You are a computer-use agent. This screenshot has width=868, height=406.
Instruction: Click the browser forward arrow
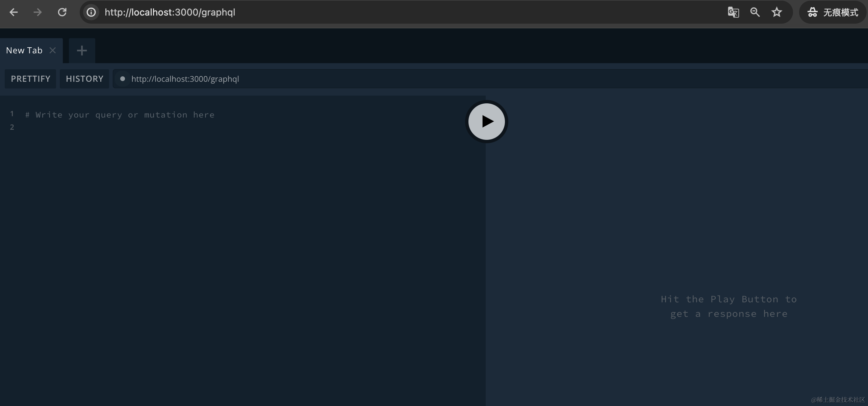coord(37,12)
